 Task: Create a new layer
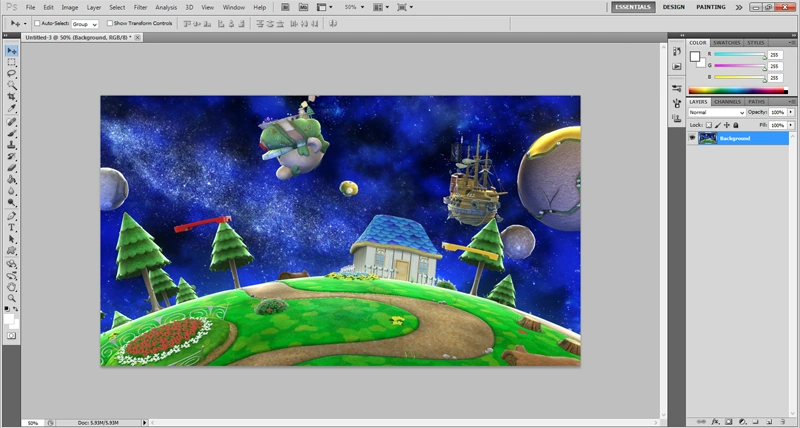(x=769, y=422)
